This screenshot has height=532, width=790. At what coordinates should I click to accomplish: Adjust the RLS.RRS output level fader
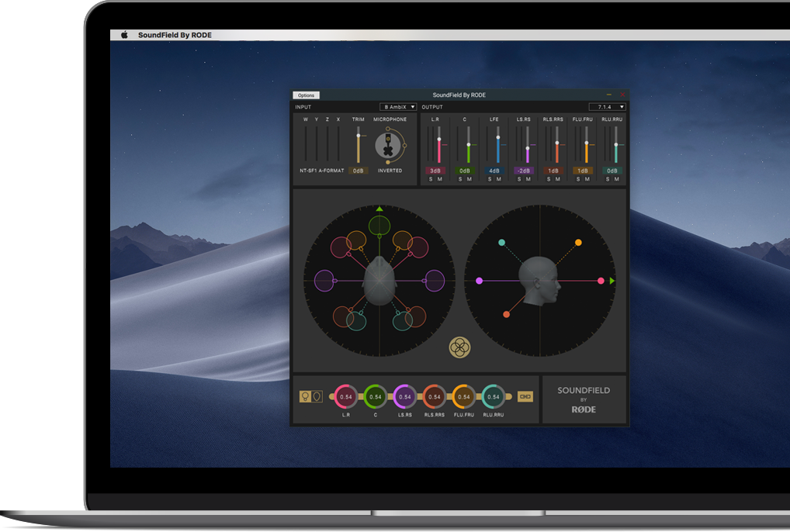point(556,145)
